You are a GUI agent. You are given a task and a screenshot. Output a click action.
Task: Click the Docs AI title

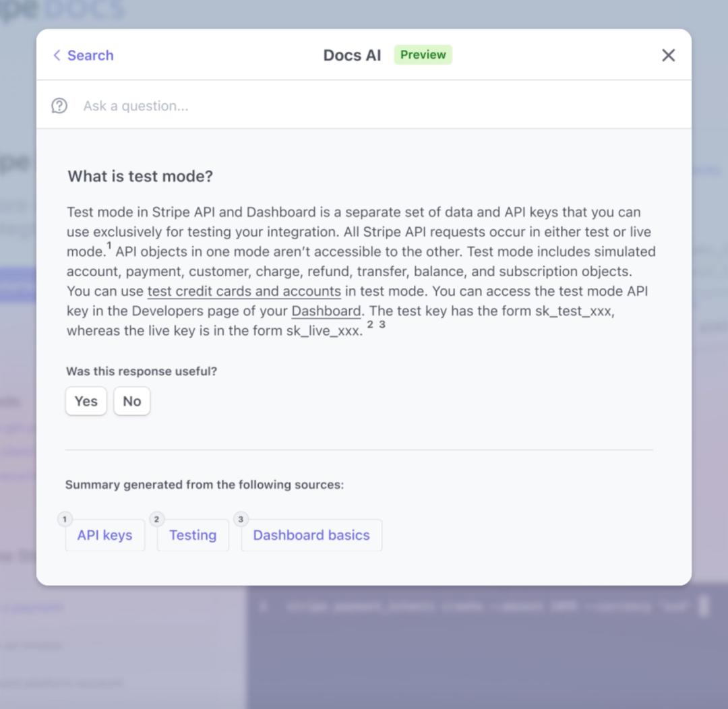click(x=352, y=55)
